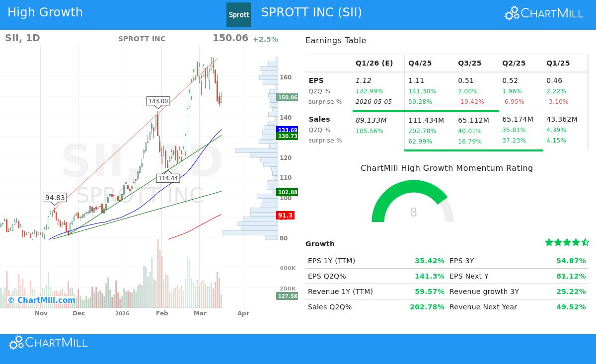
Task: Click the Sprott company logo in the header
Action: (x=239, y=14)
